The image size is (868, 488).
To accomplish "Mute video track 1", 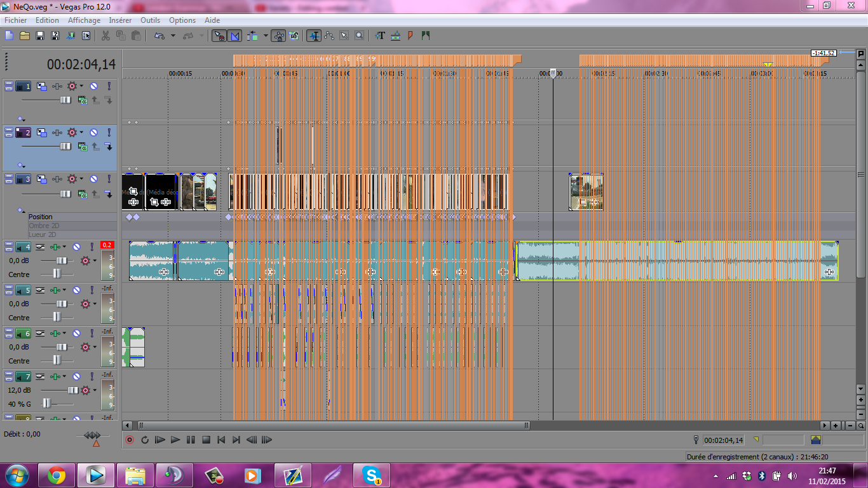I will [x=93, y=86].
